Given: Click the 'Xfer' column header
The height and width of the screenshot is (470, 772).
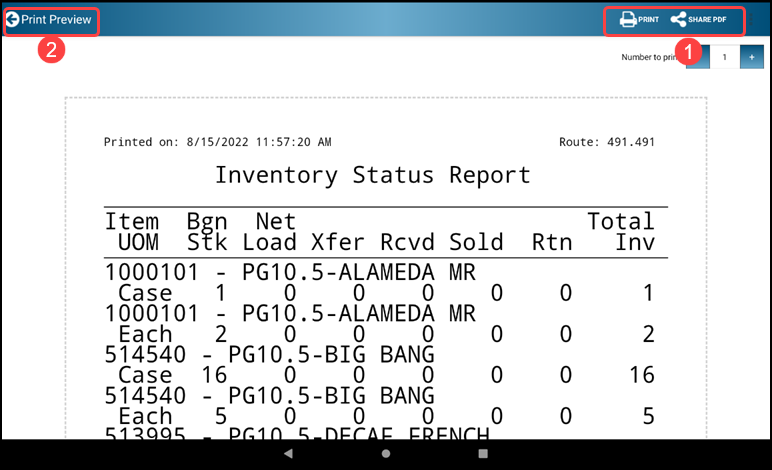Looking at the screenshot, I should point(338,242).
